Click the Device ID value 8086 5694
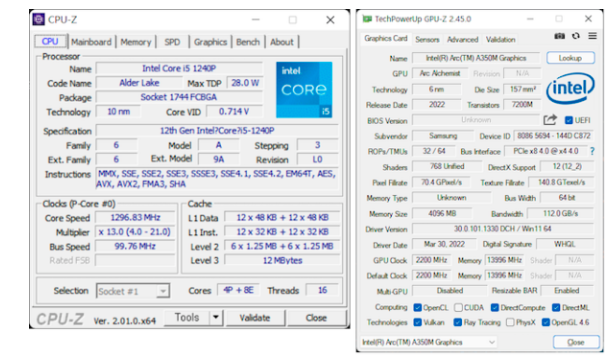Viewport: 613px width, 361px height. tap(554, 136)
